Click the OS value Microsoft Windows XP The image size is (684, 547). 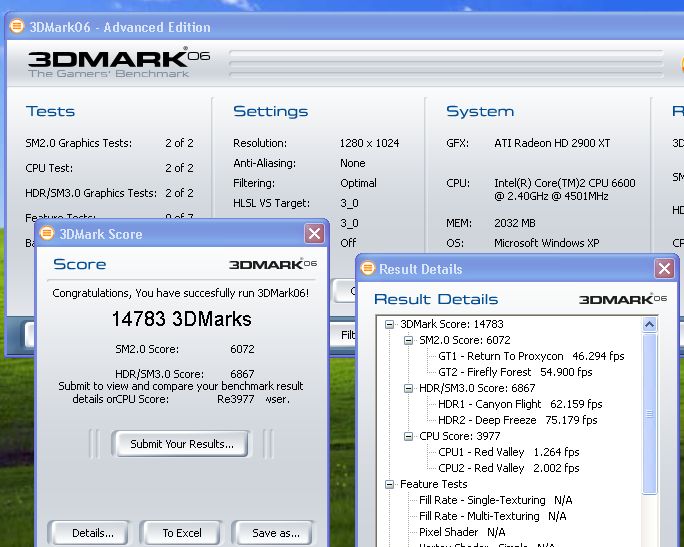tap(547, 243)
